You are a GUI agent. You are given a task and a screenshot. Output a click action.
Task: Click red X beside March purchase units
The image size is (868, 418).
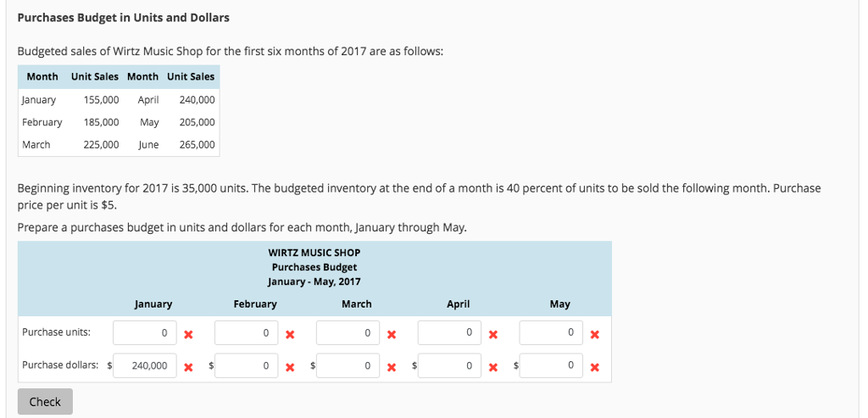coord(392,334)
